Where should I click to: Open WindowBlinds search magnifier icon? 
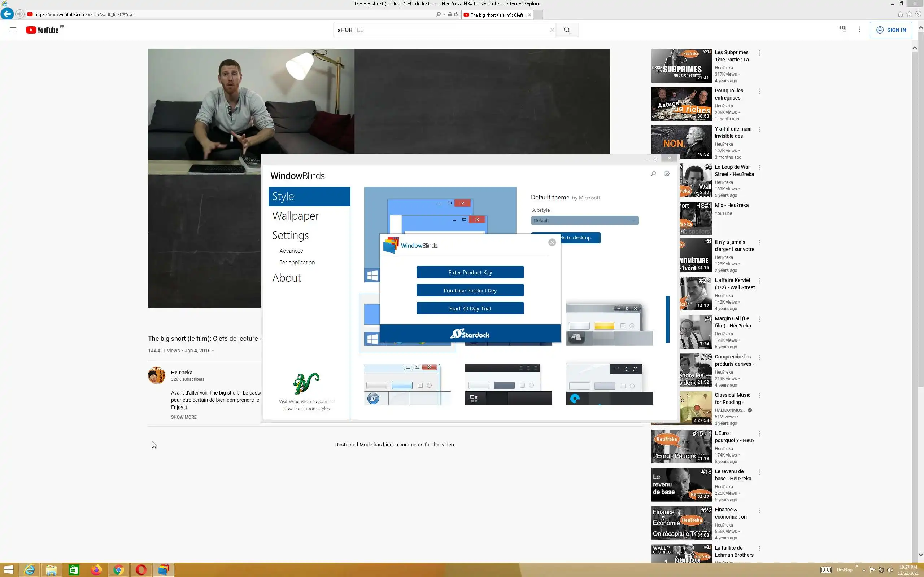point(653,173)
